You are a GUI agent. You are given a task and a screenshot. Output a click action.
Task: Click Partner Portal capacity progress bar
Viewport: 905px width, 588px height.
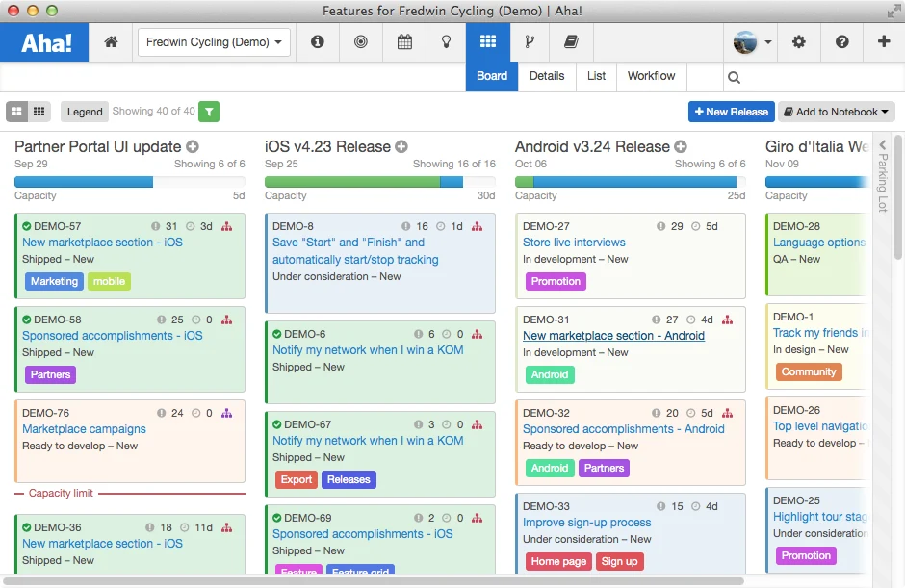[x=130, y=182]
